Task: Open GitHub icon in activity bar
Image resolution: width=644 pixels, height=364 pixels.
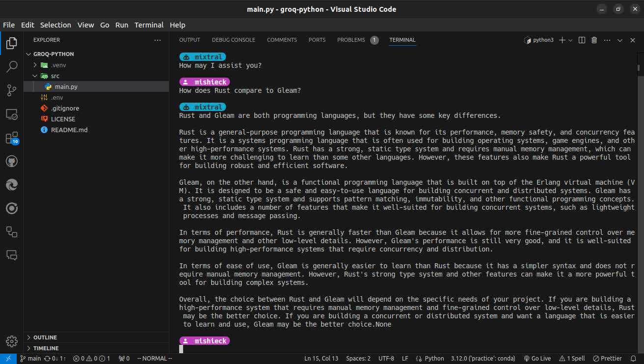Action: (x=12, y=162)
